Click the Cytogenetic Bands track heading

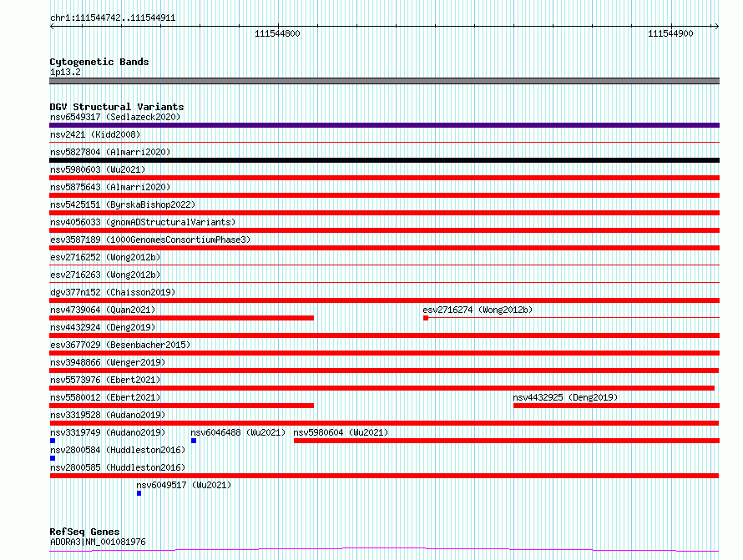point(99,62)
